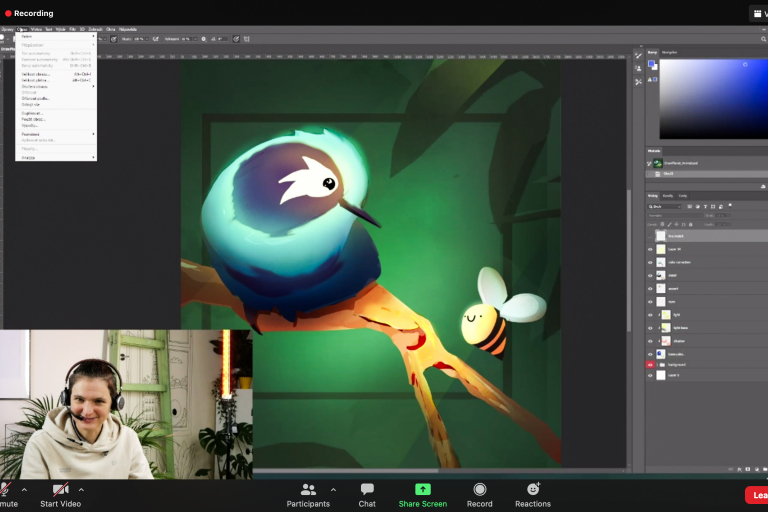The image size is (768, 512).
Task: Click the foreground color square in Color panel
Action: point(651,64)
